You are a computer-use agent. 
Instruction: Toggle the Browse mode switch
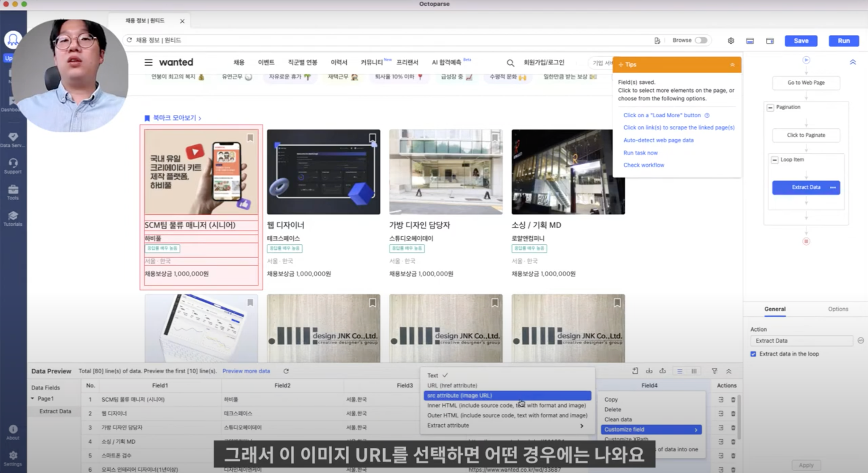pos(701,40)
